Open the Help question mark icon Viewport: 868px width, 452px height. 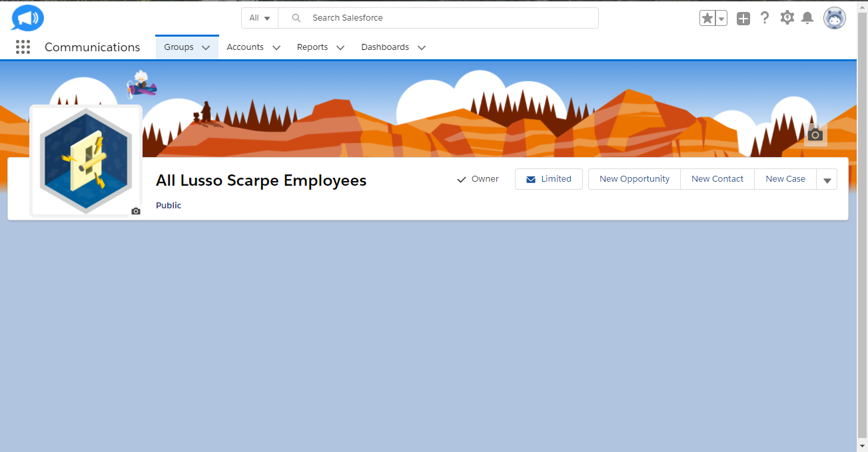(765, 18)
